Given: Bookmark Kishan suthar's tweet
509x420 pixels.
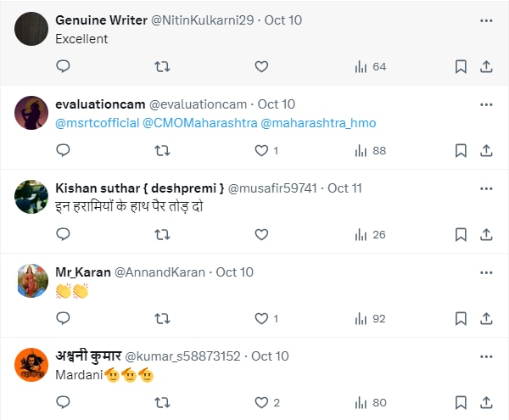Looking at the screenshot, I should pos(461,234).
